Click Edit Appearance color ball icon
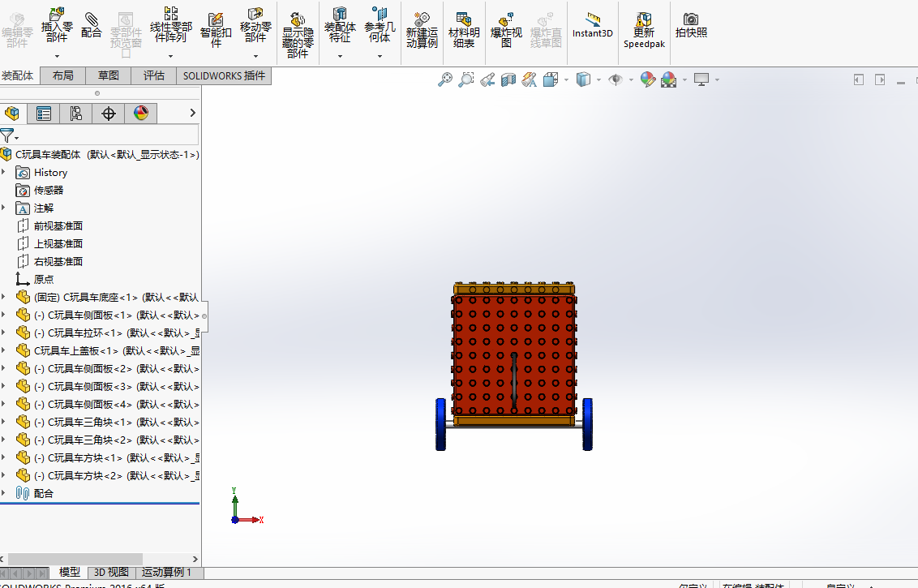This screenshot has width=918, height=588. 647,79
